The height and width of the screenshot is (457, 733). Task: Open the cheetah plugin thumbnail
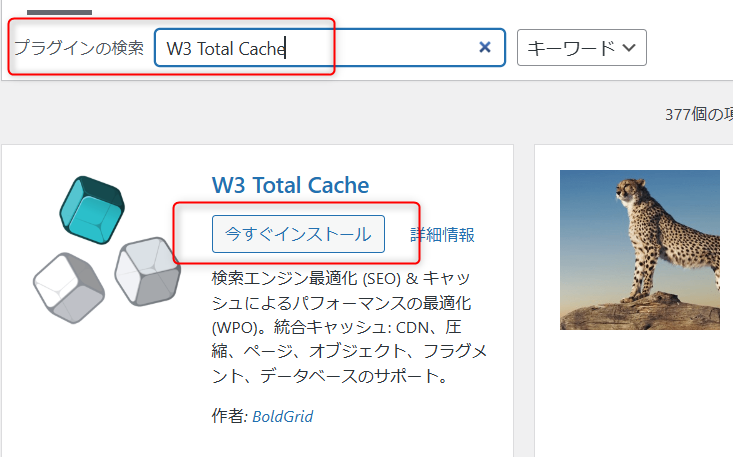click(x=639, y=249)
